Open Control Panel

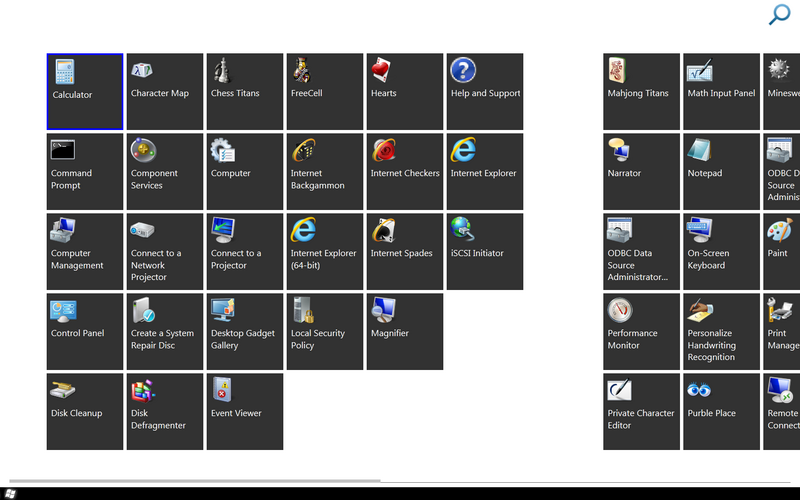85,332
